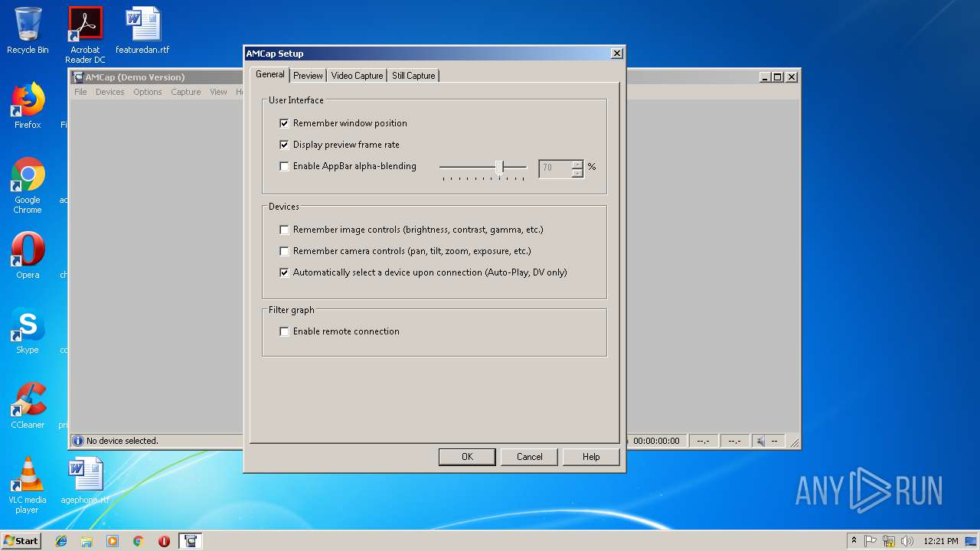The width and height of the screenshot is (980, 551).
Task: Click the 00:00:00:00 timecode in status bar
Action: coord(656,442)
